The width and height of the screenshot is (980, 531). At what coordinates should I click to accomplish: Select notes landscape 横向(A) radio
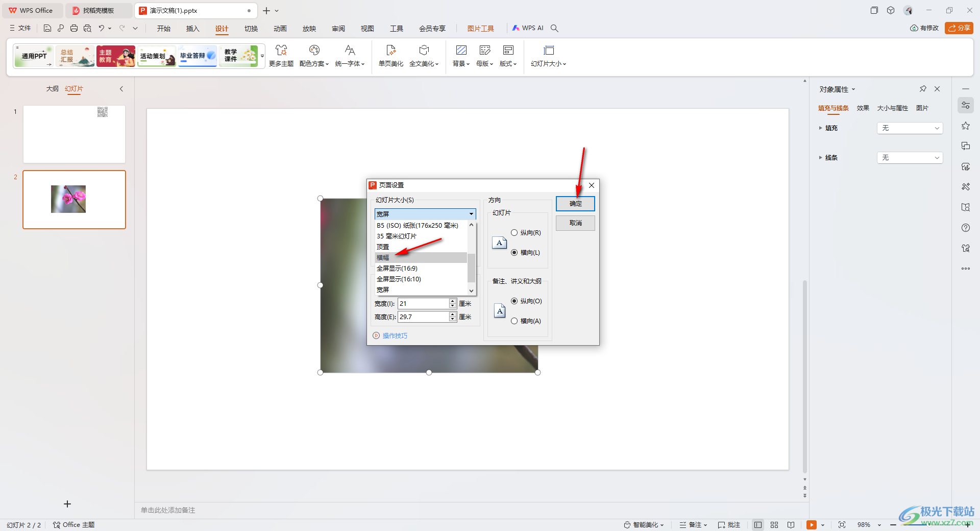(514, 321)
